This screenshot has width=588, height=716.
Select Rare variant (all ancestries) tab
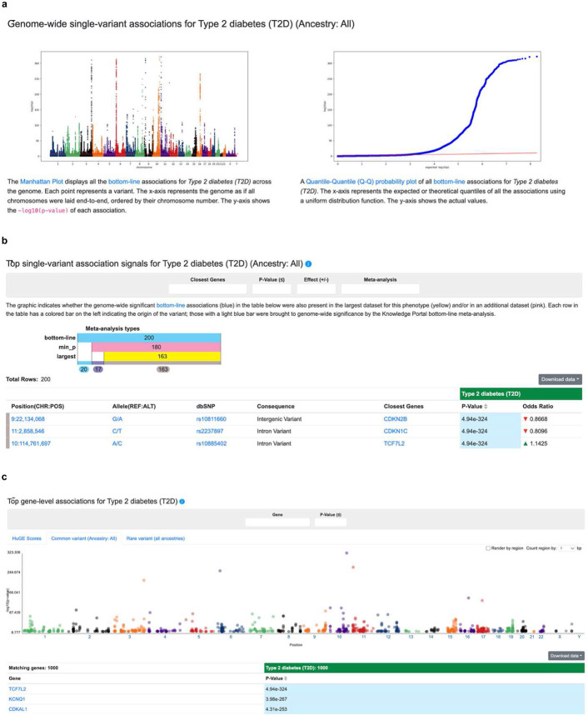(156, 538)
